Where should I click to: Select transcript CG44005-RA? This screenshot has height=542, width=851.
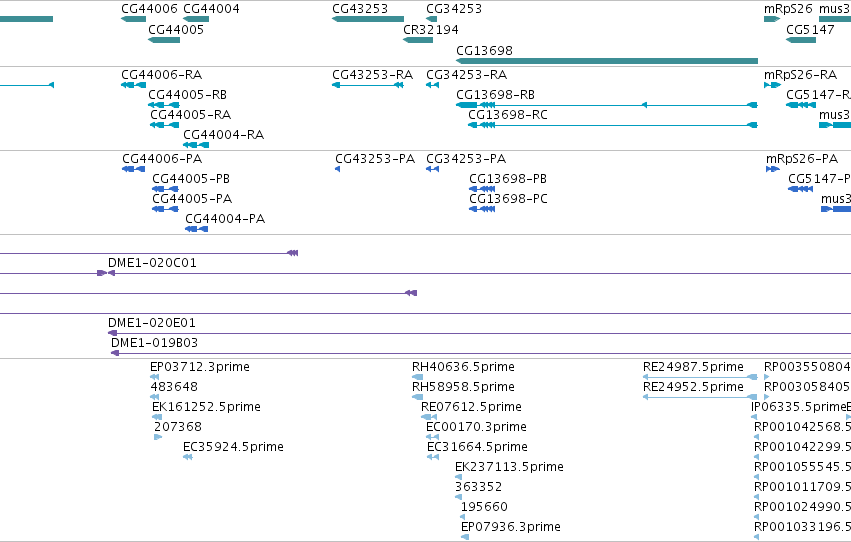click(164, 125)
